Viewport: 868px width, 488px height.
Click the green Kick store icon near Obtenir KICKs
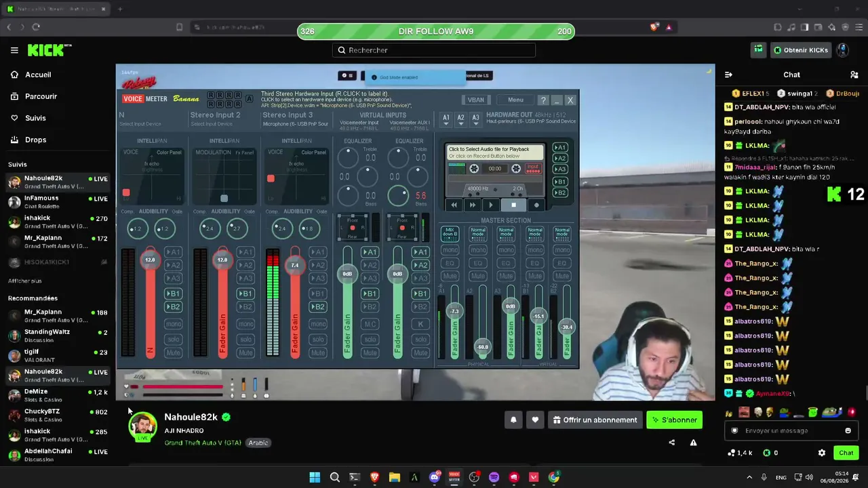(x=758, y=49)
